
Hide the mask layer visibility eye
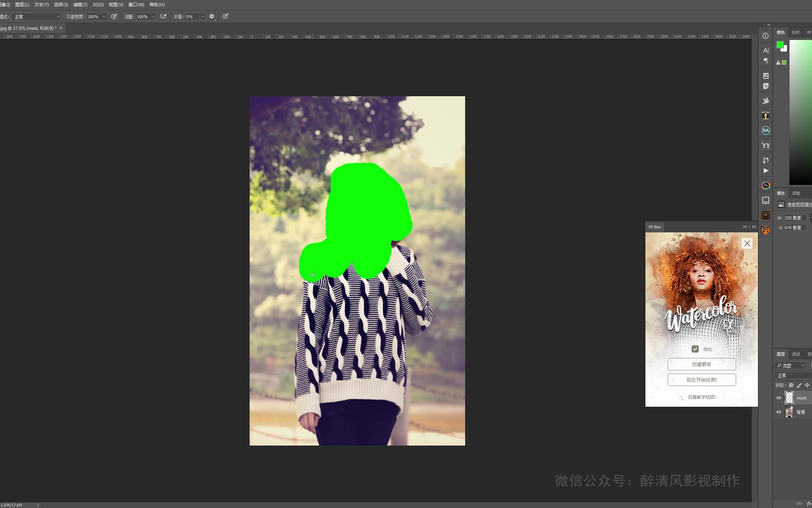click(779, 398)
